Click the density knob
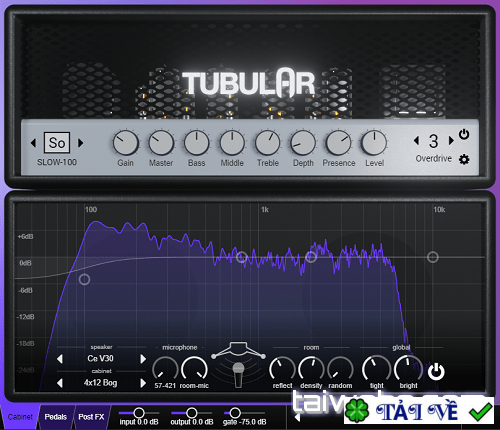 point(311,369)
